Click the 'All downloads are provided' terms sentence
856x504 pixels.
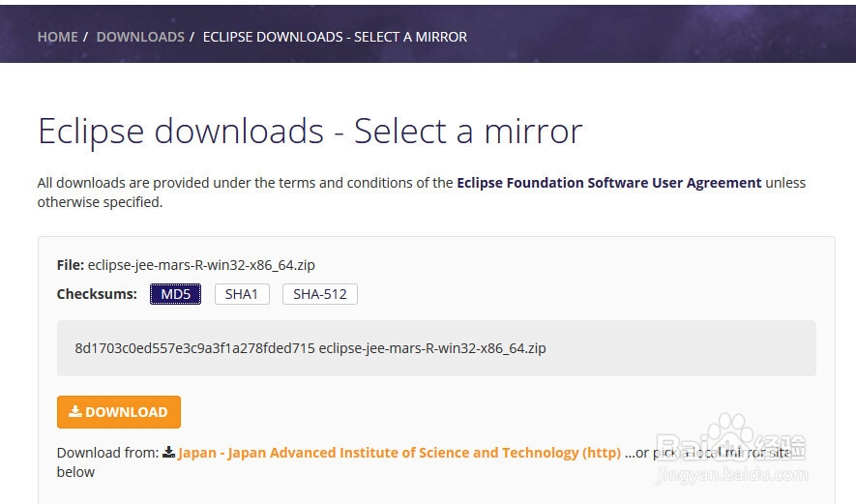[x=244, y=182]
